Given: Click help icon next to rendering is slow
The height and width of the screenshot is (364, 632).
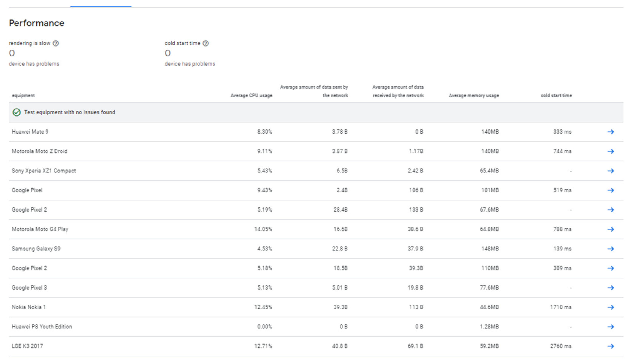Looking at the screenshot, I should (56, 43).
